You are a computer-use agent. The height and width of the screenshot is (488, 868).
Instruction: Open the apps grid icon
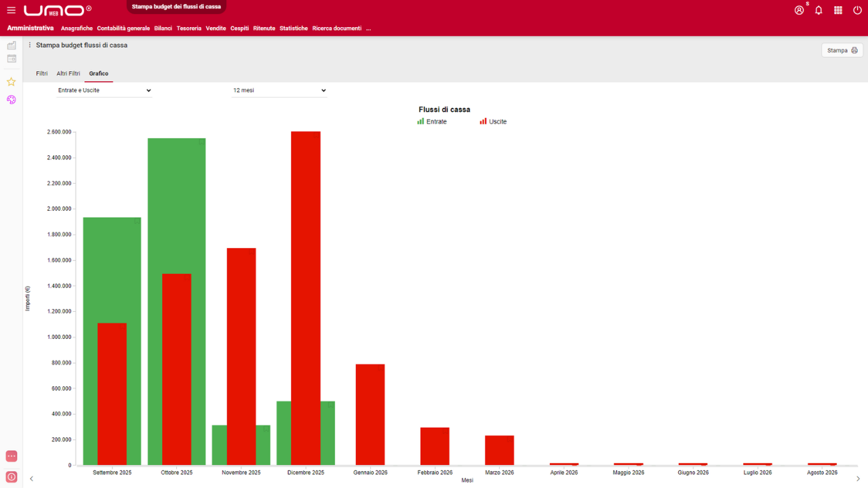click(x=838, y=10)
